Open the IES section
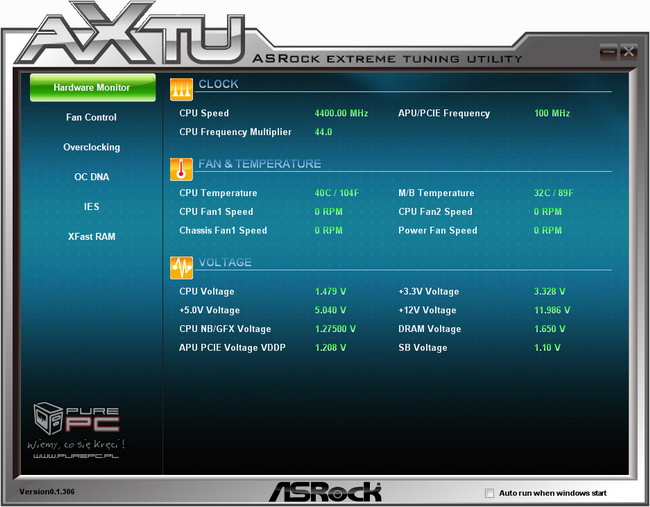 [92, 206]
